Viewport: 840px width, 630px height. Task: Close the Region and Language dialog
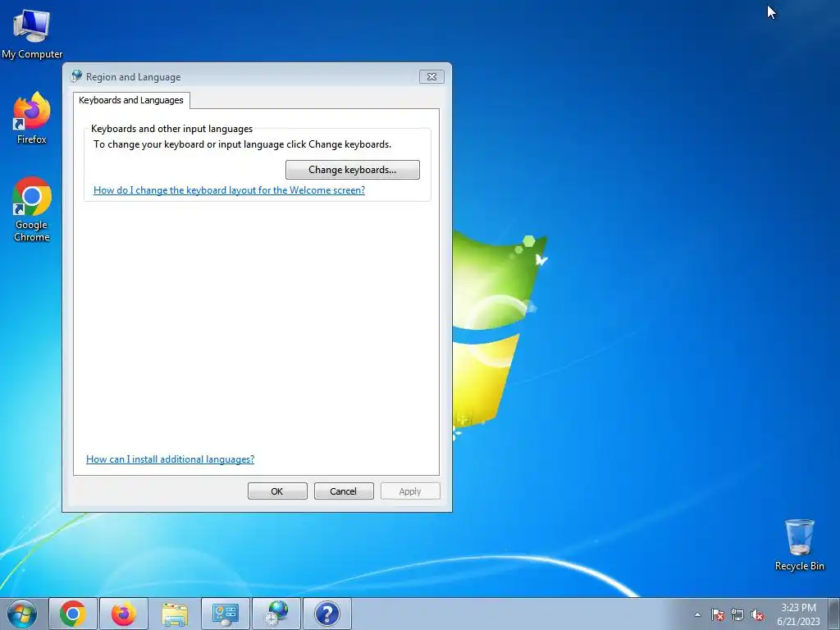pos(431,76)
